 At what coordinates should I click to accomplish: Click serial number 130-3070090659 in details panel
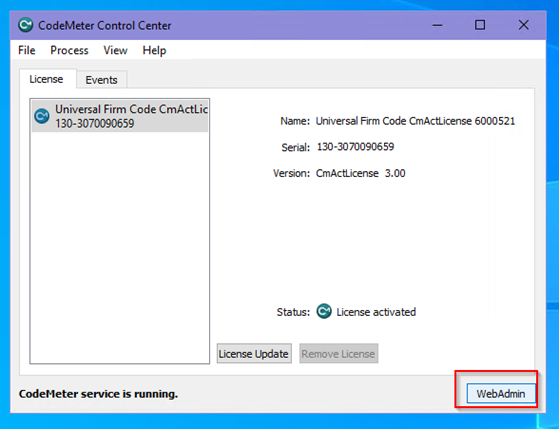click(x=355, y=147)
